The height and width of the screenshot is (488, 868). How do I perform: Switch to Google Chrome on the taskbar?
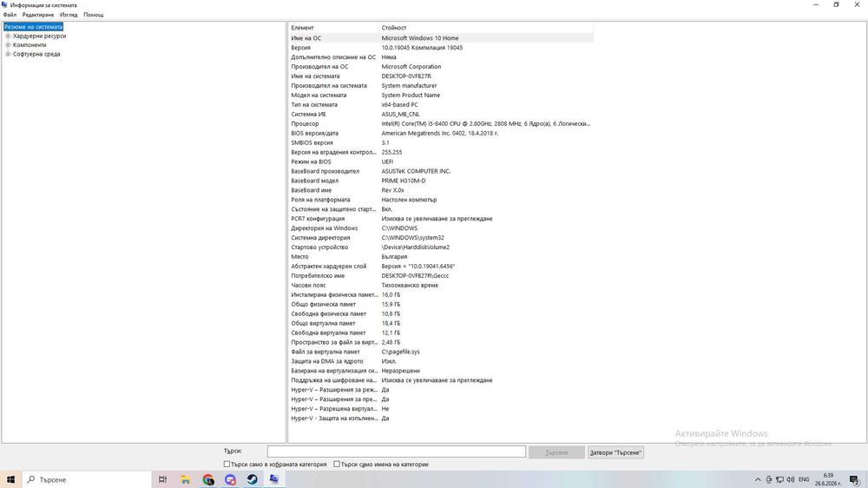point(208,479)
